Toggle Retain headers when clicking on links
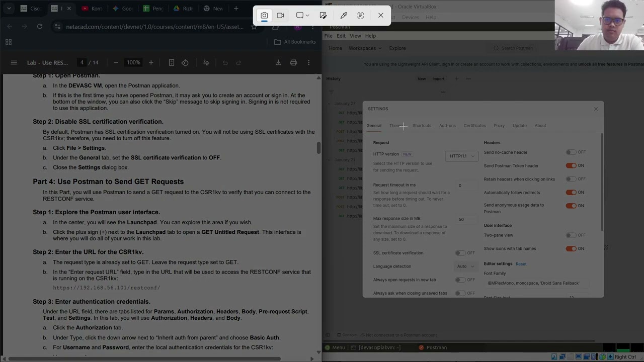The width and height of the screenshot is (644, 362). [x=571, y=179]
